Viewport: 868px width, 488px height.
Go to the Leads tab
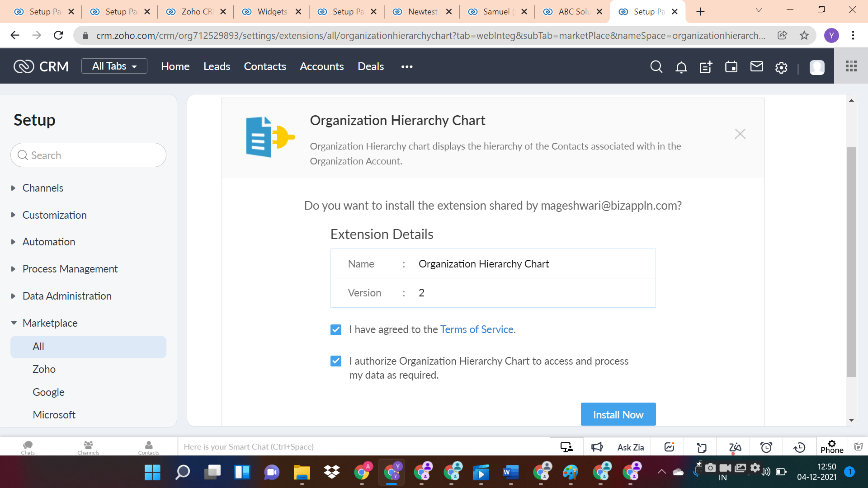217,66
